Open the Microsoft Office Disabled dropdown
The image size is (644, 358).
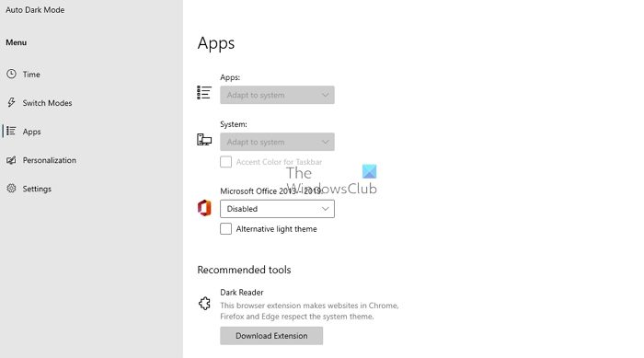pyautogui.click(x=277, y=209)
